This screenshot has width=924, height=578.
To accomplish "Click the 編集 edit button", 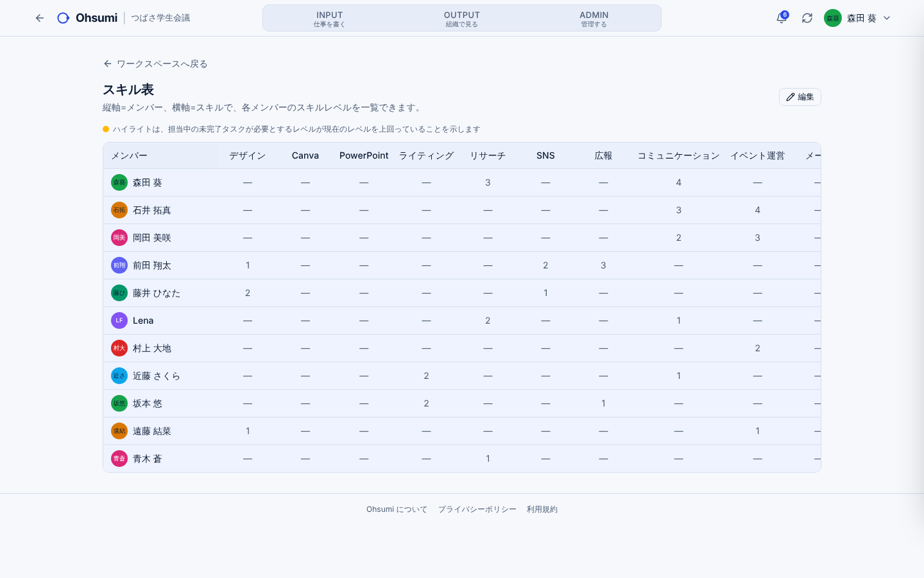I will [800, 97].
